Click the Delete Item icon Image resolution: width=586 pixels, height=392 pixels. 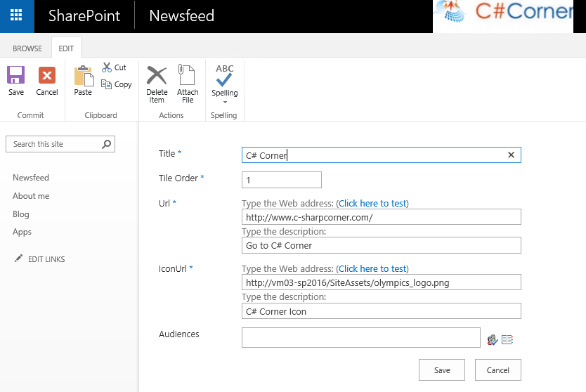point(157,76)
